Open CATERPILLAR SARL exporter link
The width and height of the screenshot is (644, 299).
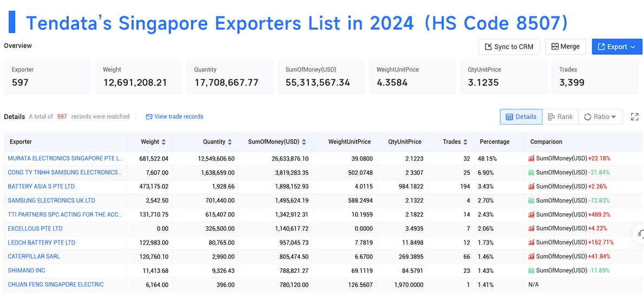(34, 256)
